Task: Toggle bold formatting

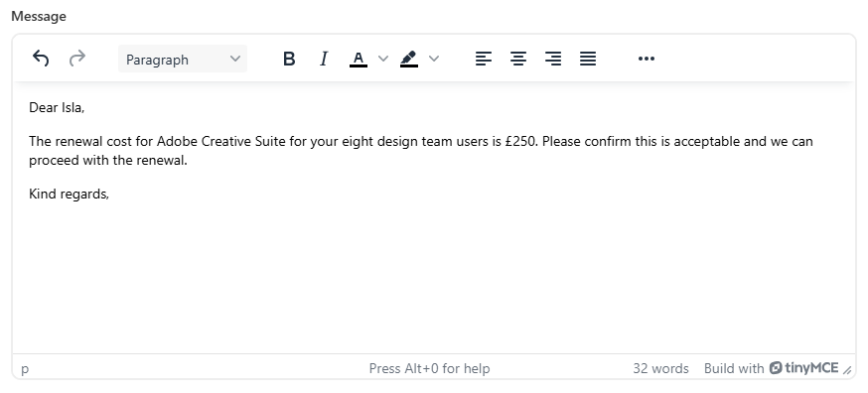Action: pyautogui.click(x=289, y=59)
